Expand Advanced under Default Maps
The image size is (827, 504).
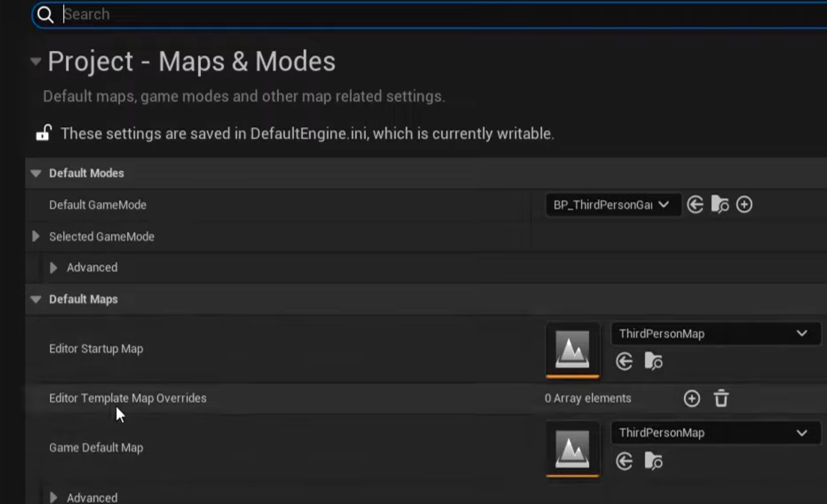(x=53, y=498)
